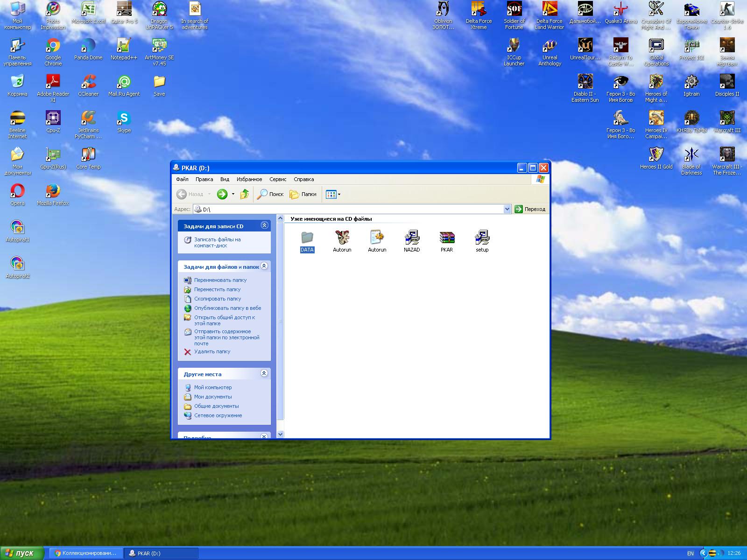This screenshot has width=747, height=560.
Task: Collapse the 'Другие места' panel
Action: tap(264, 373)
